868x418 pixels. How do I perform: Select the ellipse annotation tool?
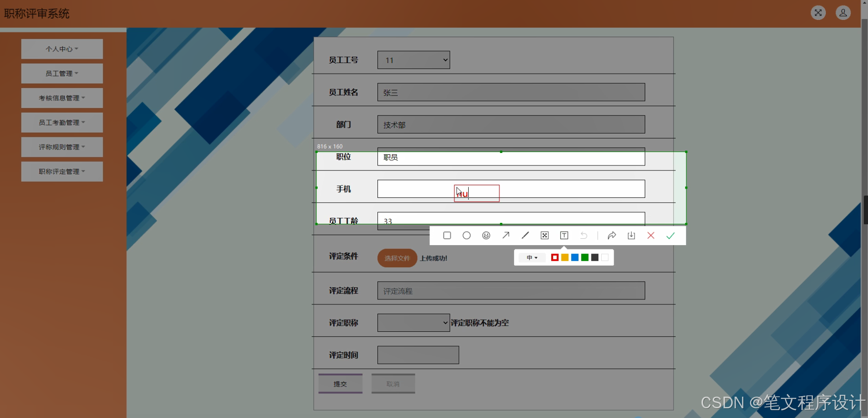(466, 235)
